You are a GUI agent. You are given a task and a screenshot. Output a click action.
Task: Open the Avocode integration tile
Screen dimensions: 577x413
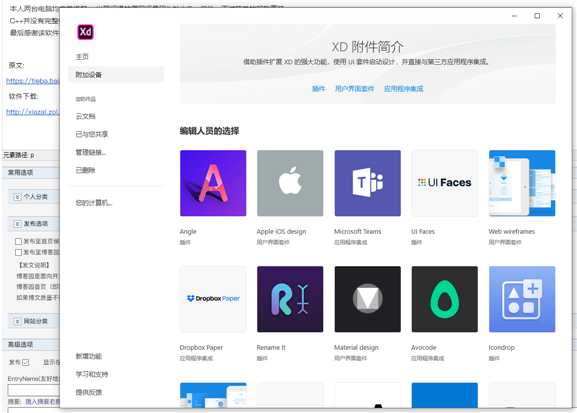pyautogui.click(x=445, y=299)
